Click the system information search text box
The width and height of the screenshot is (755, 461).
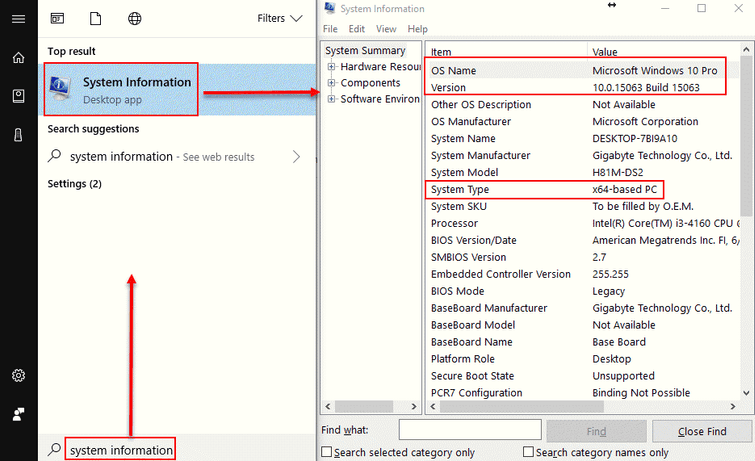coord(121,450)
